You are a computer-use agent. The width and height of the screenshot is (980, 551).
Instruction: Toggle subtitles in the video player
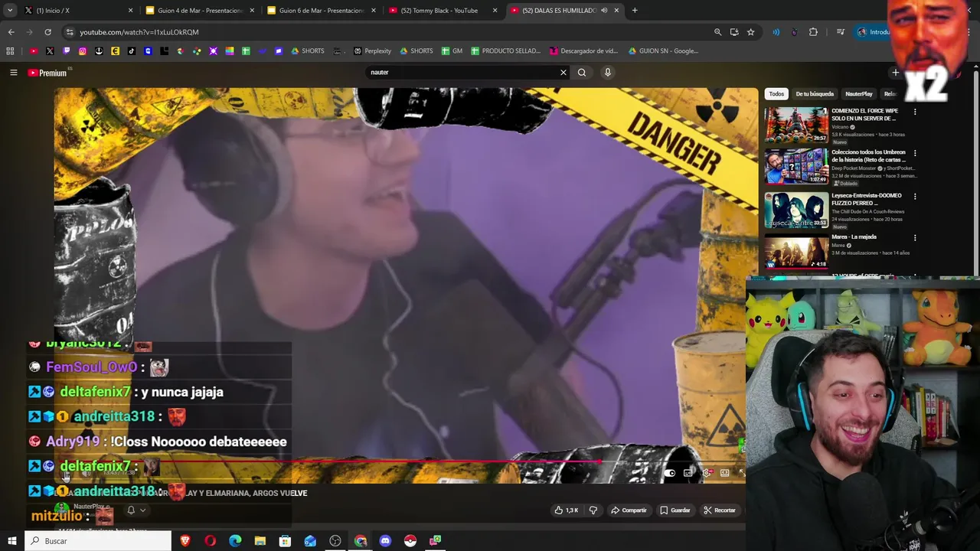coord(688,473)
